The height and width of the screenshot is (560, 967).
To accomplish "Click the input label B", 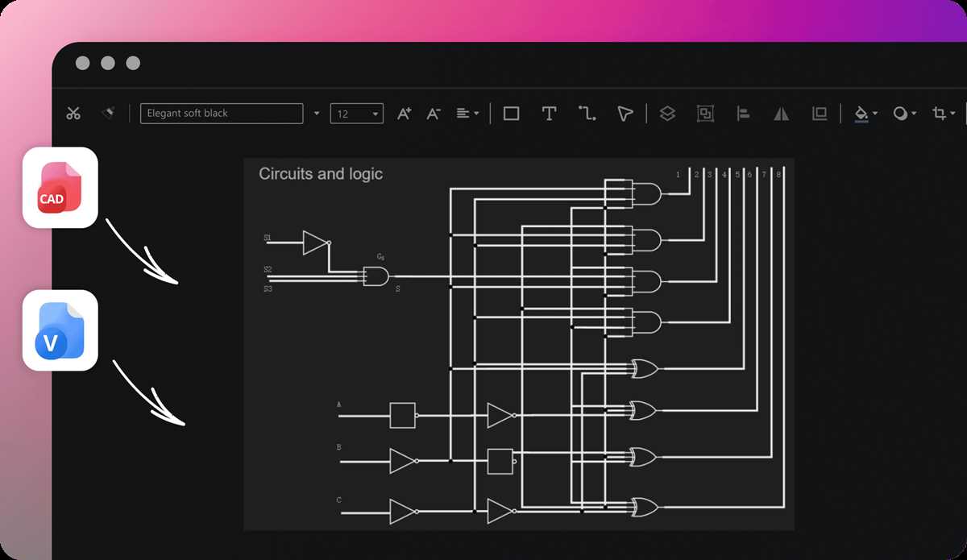I will click(x=339, y=446).
